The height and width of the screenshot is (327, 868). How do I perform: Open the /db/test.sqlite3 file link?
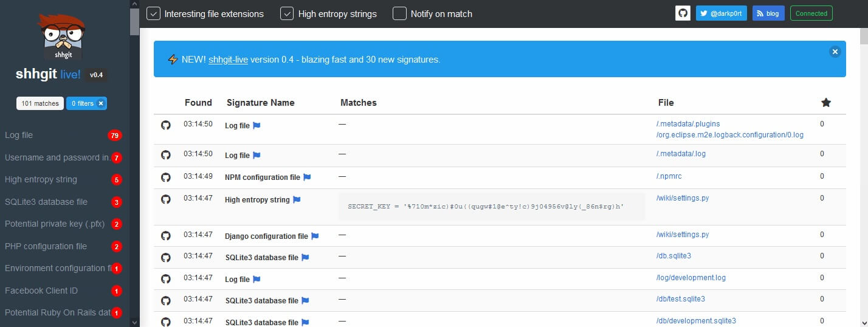(x=681, y=299)
